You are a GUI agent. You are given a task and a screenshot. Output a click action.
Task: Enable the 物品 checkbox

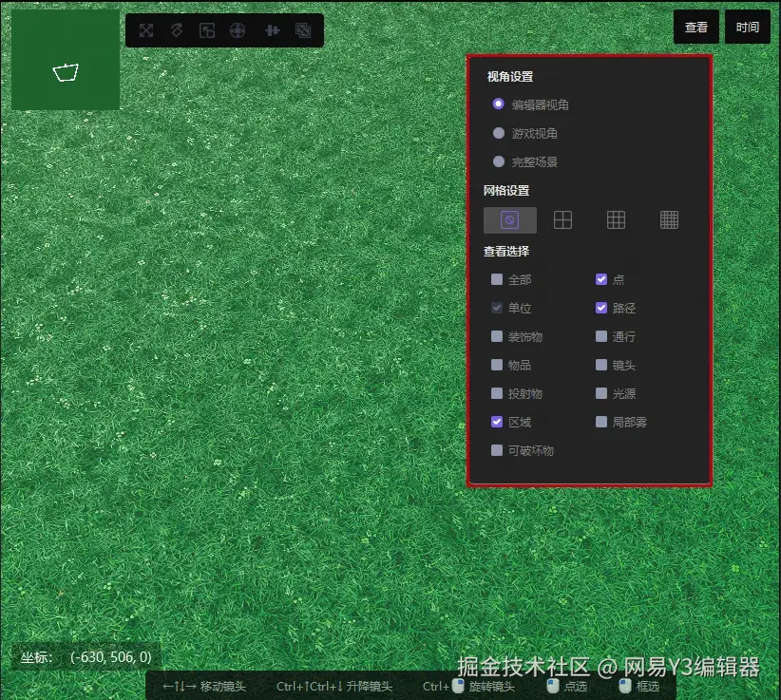pos(497,365)
